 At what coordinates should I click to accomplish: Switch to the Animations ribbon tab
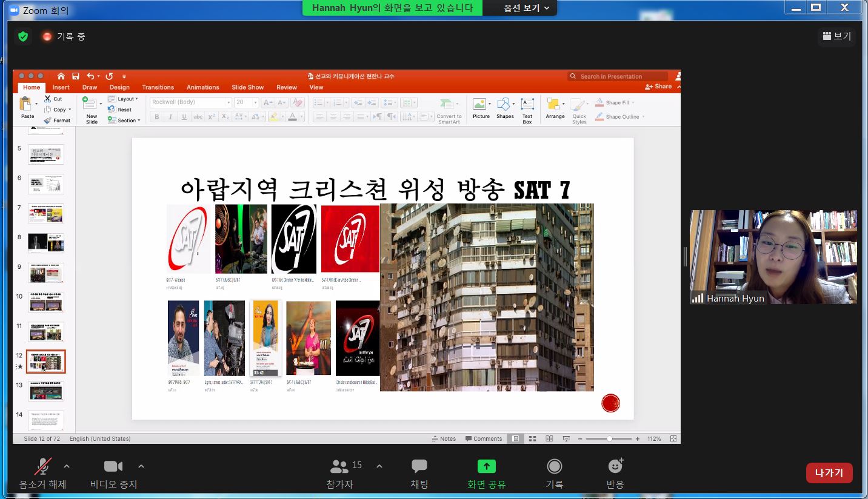[x=202, y=87]
